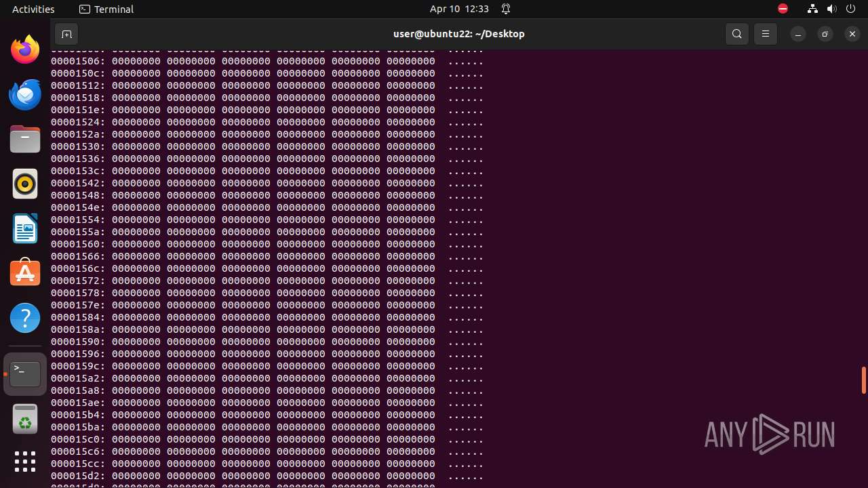Click offset 00001542: in the hex dump
868x488 pixels.
pyautogui.click(x=78, y=183)
